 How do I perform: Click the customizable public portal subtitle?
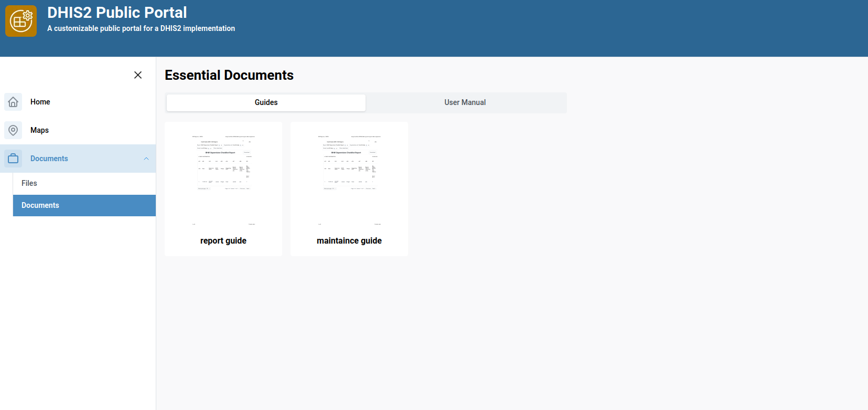(x=141, y=28)
